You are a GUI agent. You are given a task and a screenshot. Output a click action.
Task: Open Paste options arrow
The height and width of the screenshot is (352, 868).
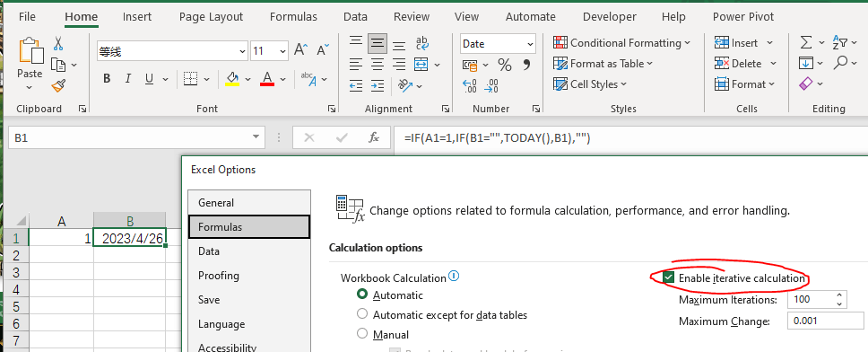30,88
